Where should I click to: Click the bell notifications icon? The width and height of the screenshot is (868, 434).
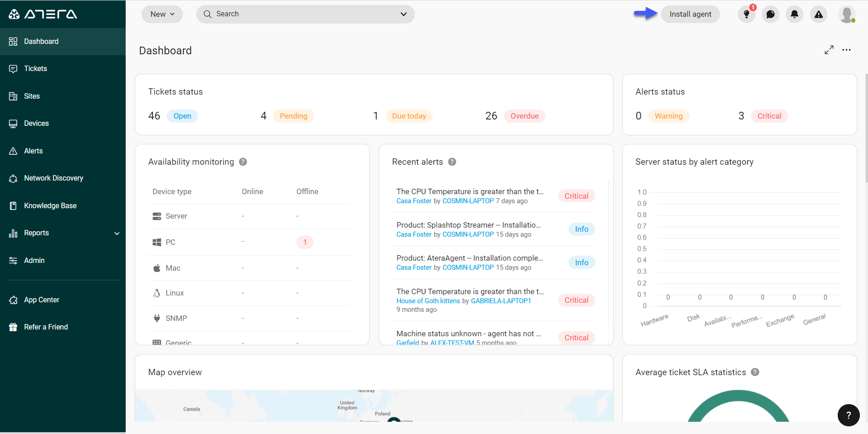click(x=794, y=14)
